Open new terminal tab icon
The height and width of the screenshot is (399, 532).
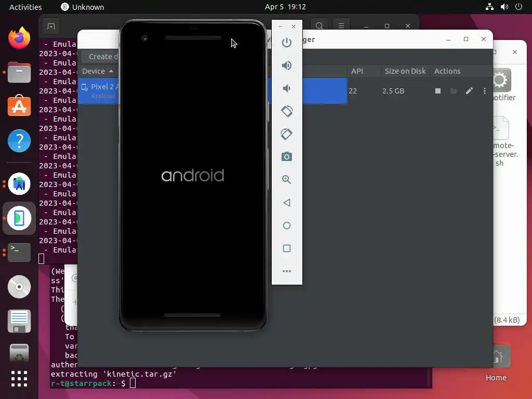point(51,26)
